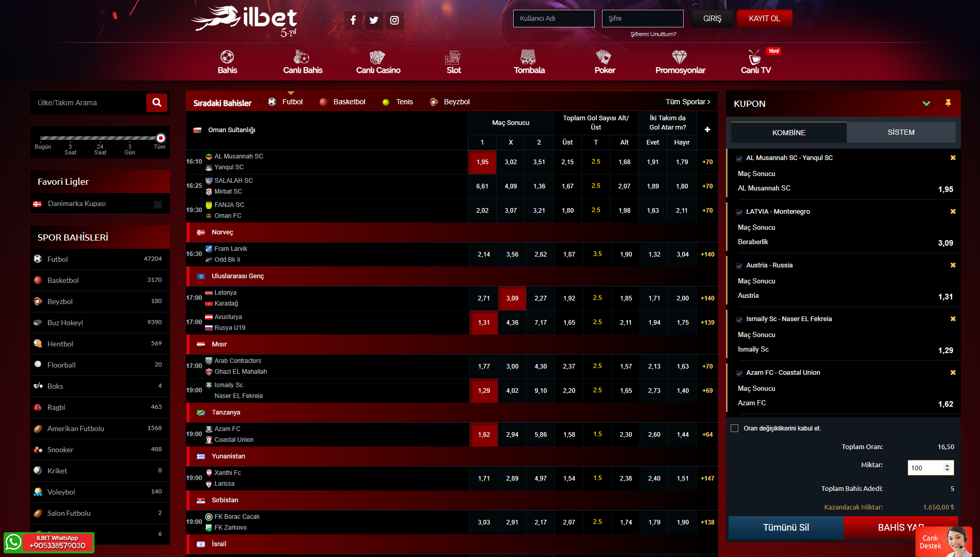Open WhatsApp support contact
Viewport: 980px width, 557px height.
[49, 543]
